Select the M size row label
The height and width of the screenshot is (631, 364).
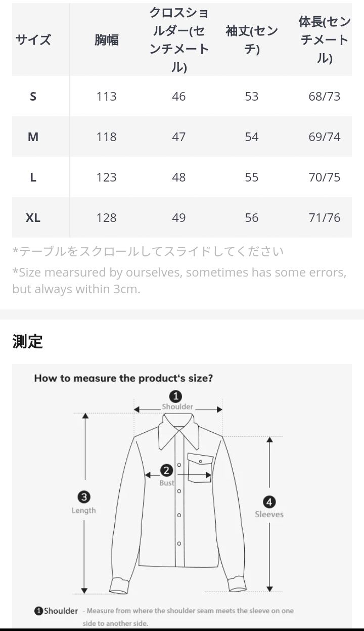pos(33,137)
